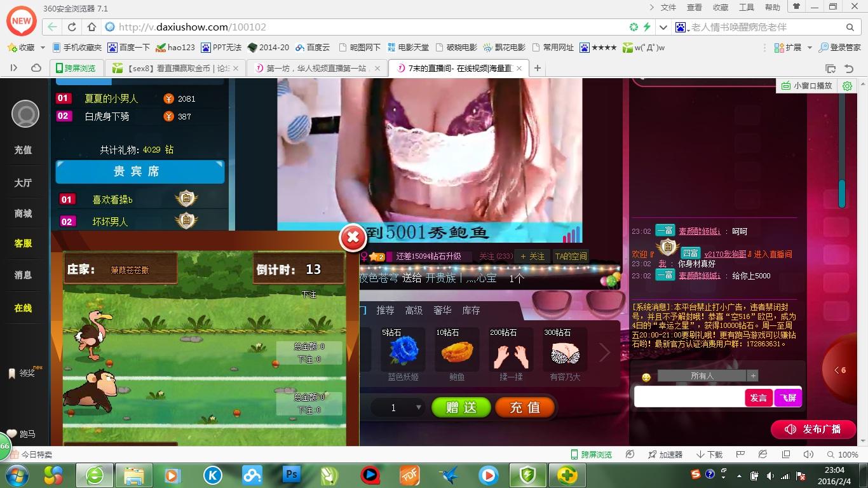Open the Windows Start button
The width and height of the screenshot is (868, 488).
pyautogui.click(x=17, y=475)
